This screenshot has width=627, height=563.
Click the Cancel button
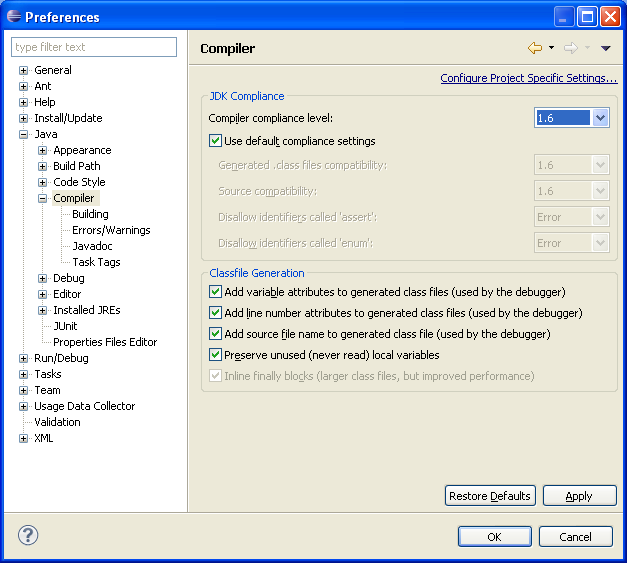point(575,537)
